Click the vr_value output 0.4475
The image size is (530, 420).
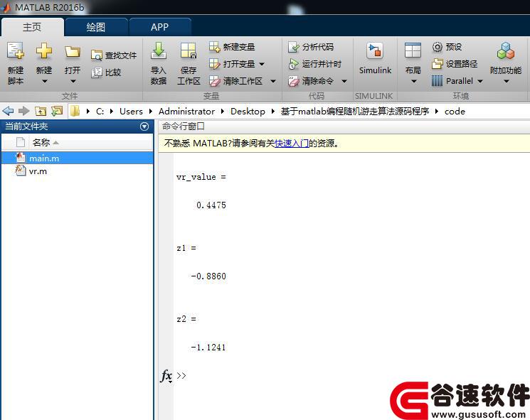(211, 205)
